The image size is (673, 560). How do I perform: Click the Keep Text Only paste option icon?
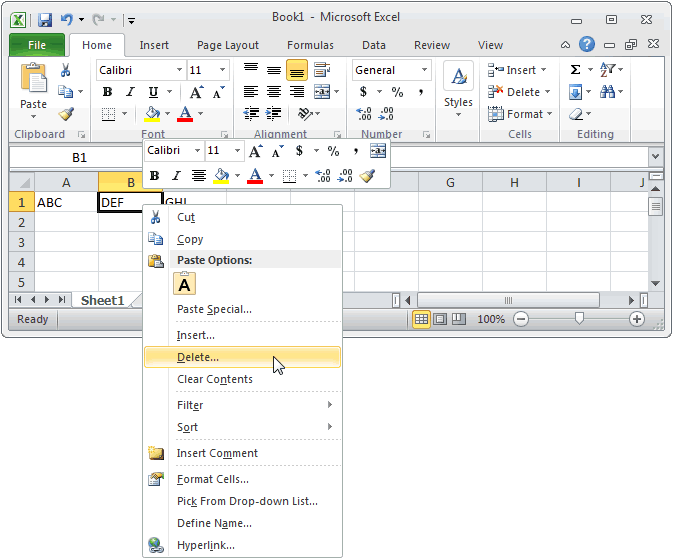point(185,283)
